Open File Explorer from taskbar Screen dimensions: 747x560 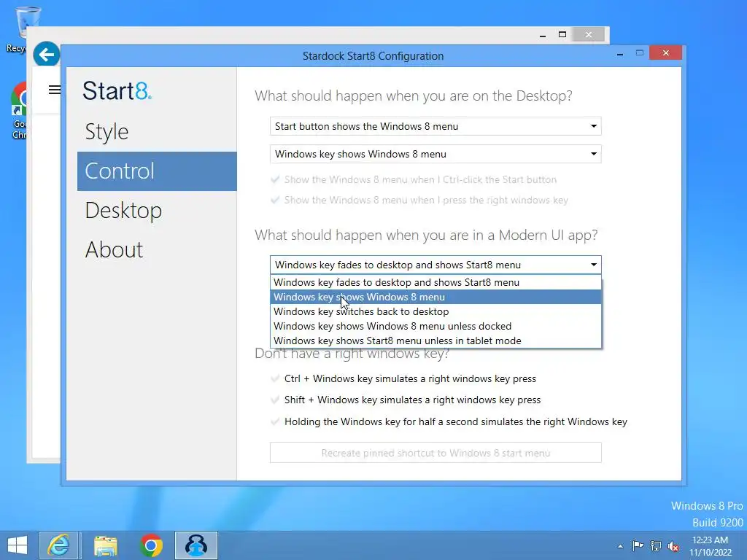click(105, 545)
